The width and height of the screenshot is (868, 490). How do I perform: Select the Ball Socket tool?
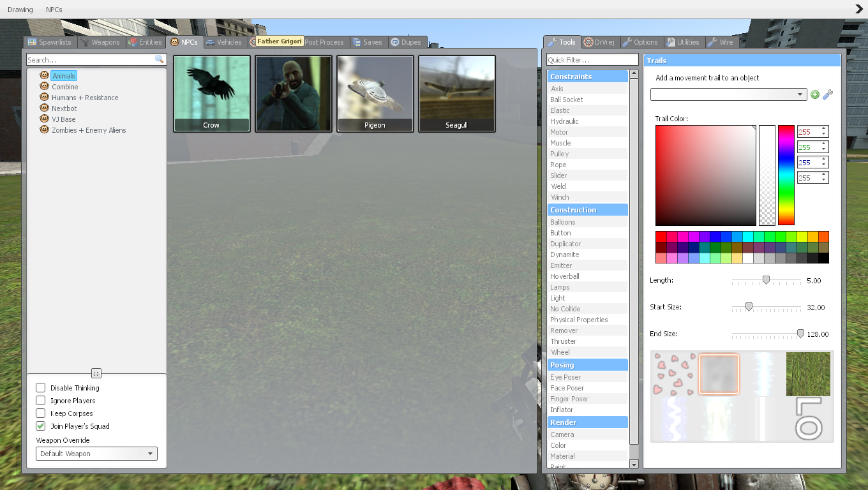pos(587,100)
